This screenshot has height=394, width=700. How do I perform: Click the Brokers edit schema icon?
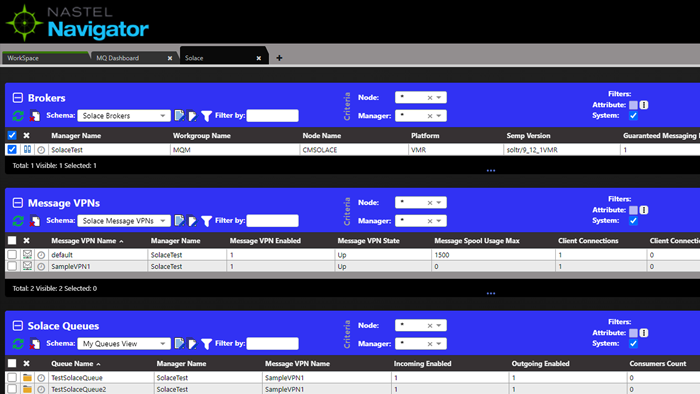point(179,116)
